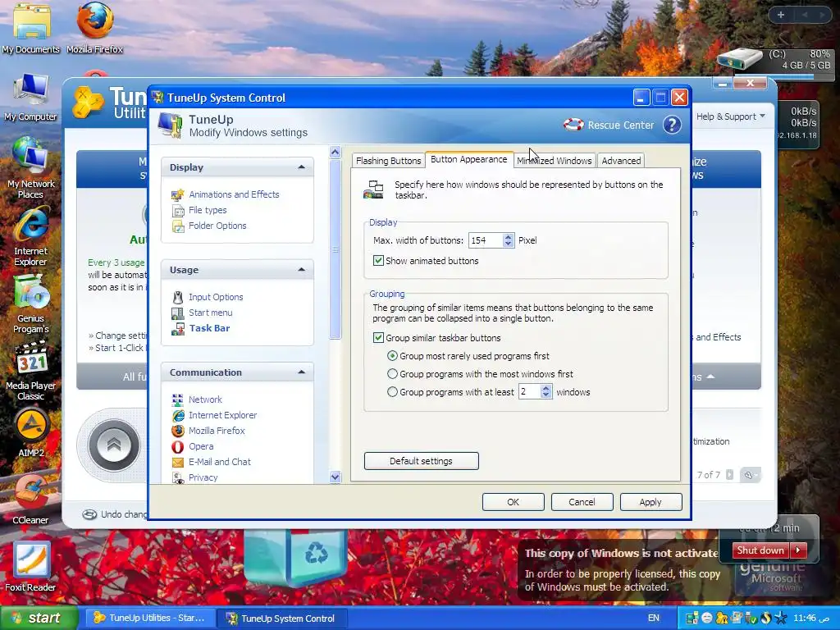
Task: Open Start menu settings link
Action: pos(211,313)
